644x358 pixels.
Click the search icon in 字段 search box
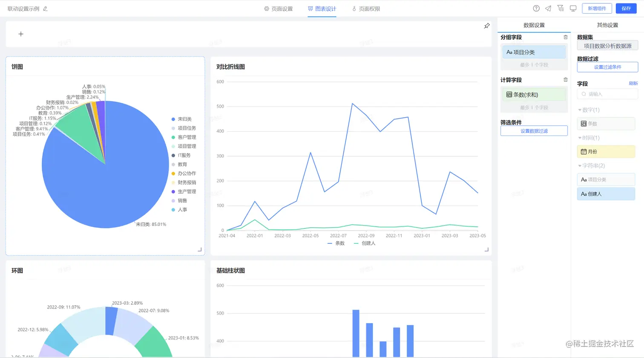click(584, 94)
